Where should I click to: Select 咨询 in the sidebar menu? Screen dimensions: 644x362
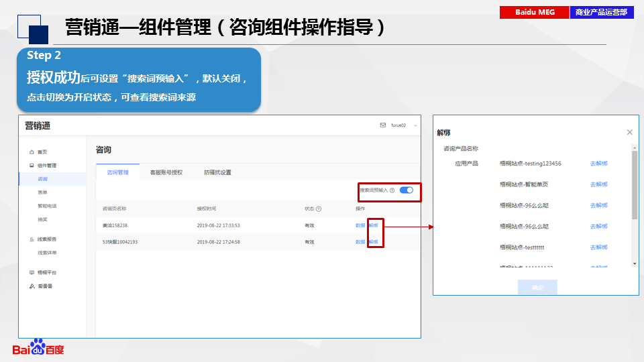43,179
